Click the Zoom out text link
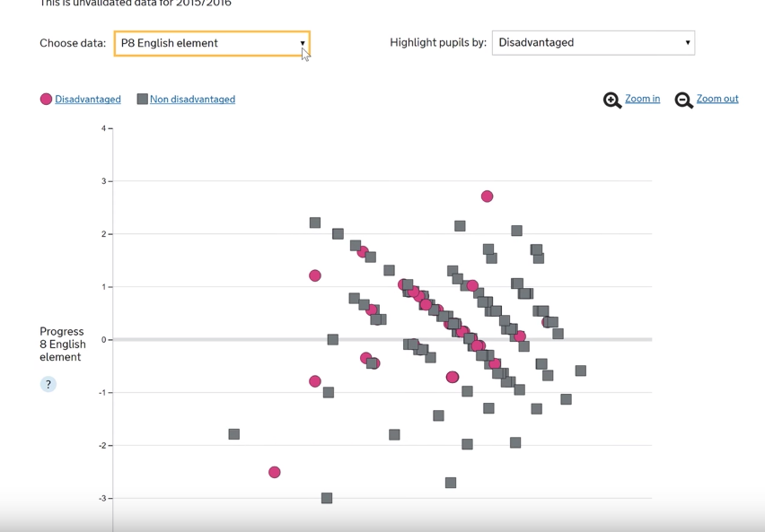 717,99
